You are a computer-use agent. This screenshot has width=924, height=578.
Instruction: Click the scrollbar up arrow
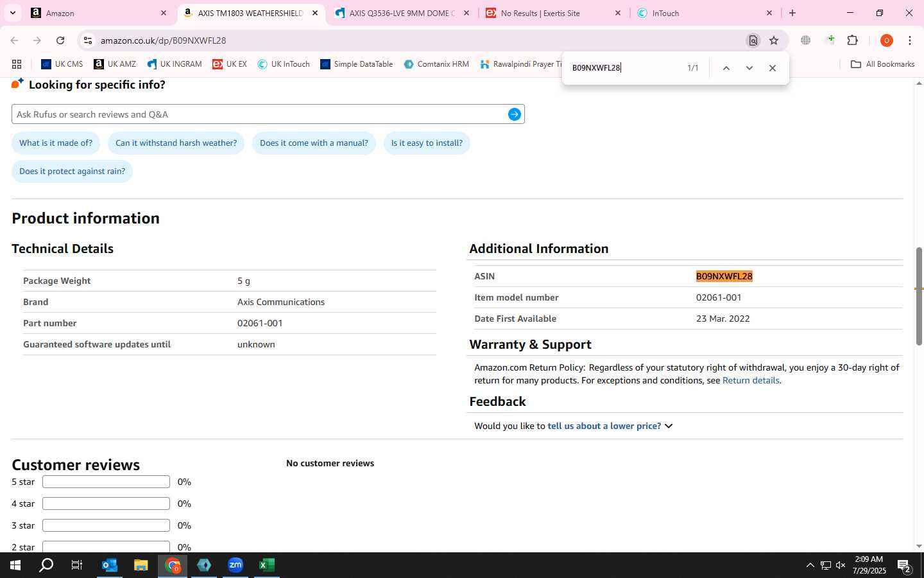click(x=919, y=84)
